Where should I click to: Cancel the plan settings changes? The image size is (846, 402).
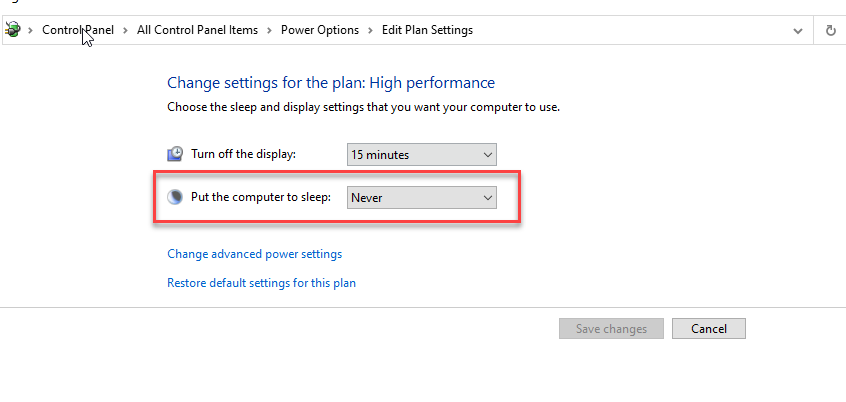coord(709,329)
